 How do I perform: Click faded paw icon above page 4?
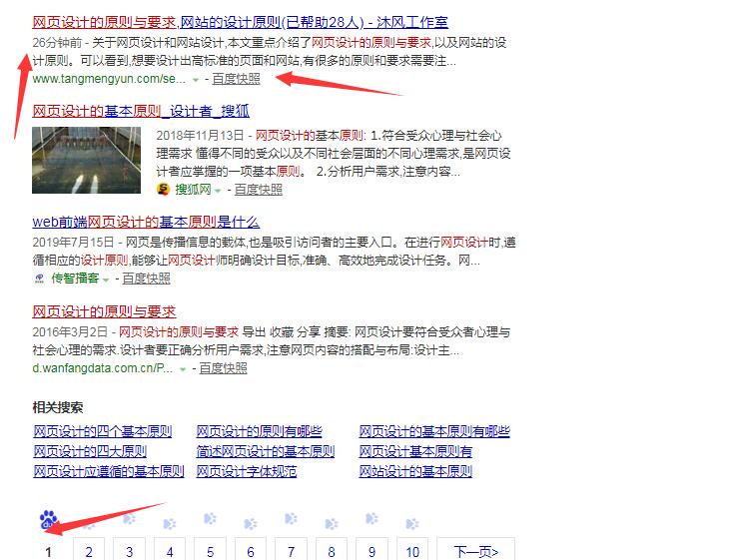pos(170,524)
